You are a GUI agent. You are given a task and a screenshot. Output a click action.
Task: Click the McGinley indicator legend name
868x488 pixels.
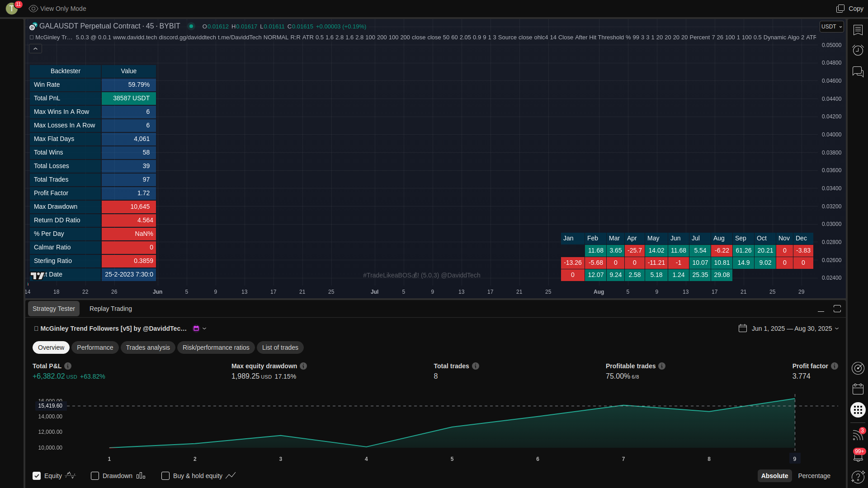click(x=54, y=38)
